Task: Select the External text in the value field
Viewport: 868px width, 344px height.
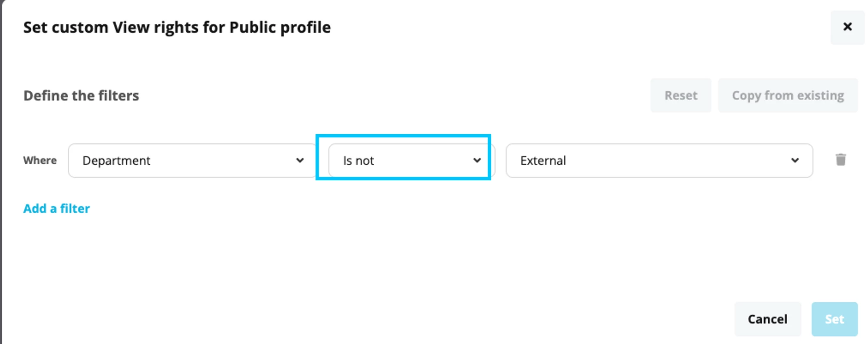Action: click(x=543, y=161)
